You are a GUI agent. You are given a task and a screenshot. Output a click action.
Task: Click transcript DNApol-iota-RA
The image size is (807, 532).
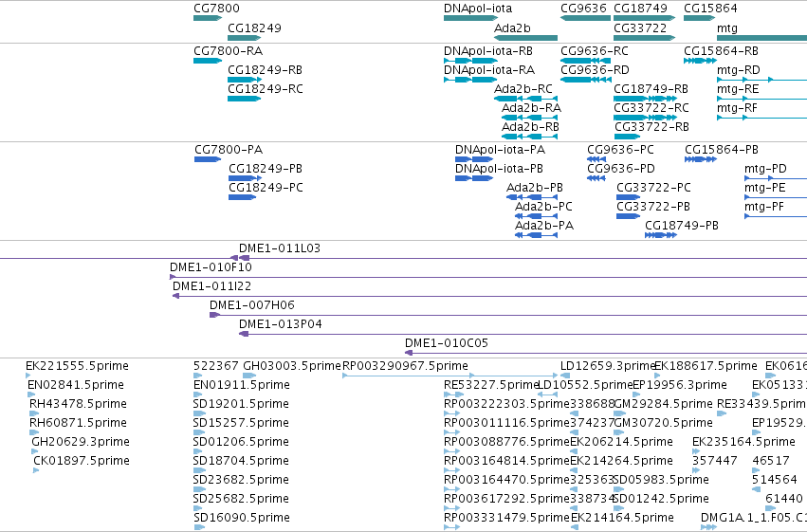[471, 80]
